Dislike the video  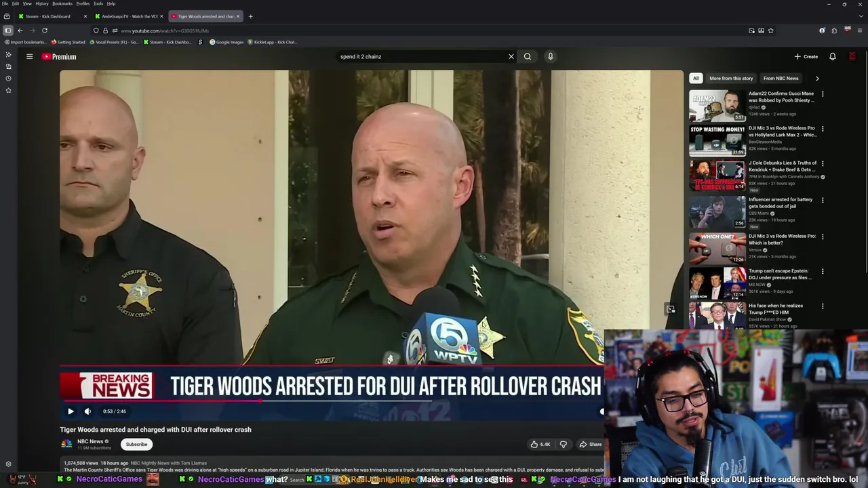[x=563, y=445]
